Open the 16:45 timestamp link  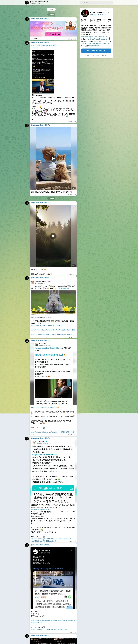click(74, 541)
